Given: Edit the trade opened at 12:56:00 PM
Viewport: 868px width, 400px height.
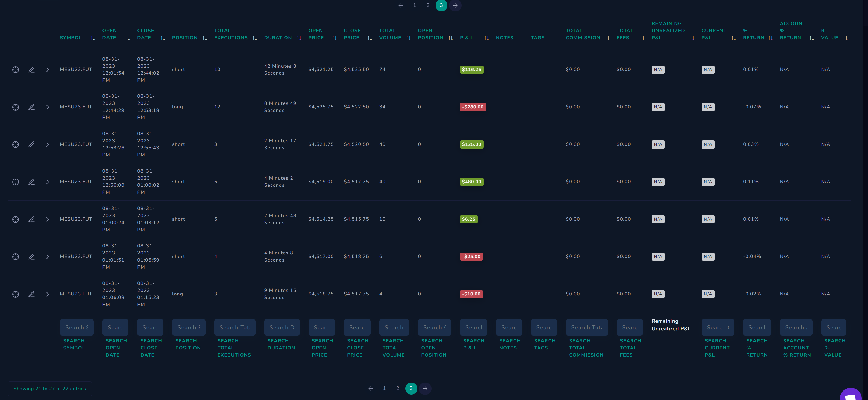Looking at the screenshot, I should point(31,182).
